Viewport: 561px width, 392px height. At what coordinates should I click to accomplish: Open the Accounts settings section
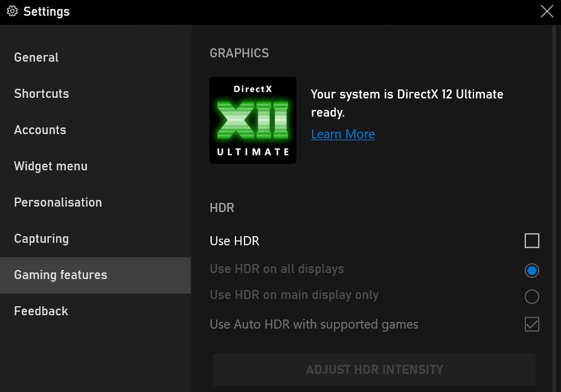pyautogui.click(x=40, y=130)
